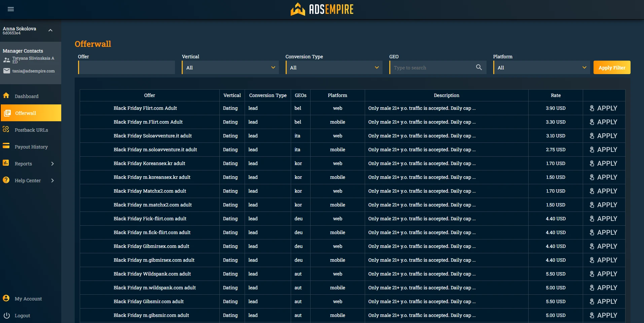The height and width of the screenshot is (323, 644).
Task: Expand the Help Center submenu arrow
Action: (x=52, y=181)
